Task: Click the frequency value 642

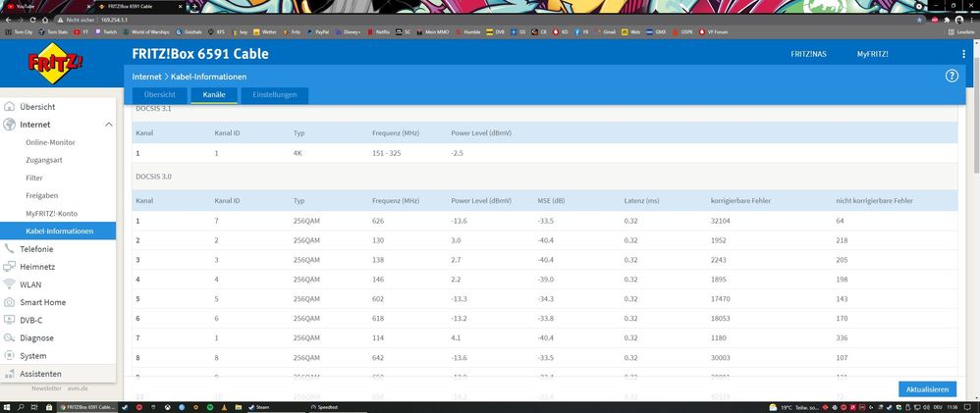Action: tap(377, 358)
